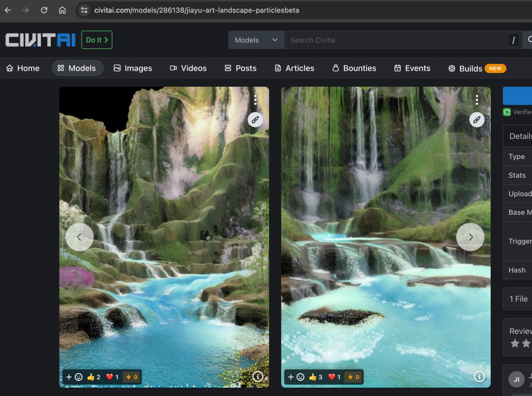Click the Details panel header

(518, 136)
